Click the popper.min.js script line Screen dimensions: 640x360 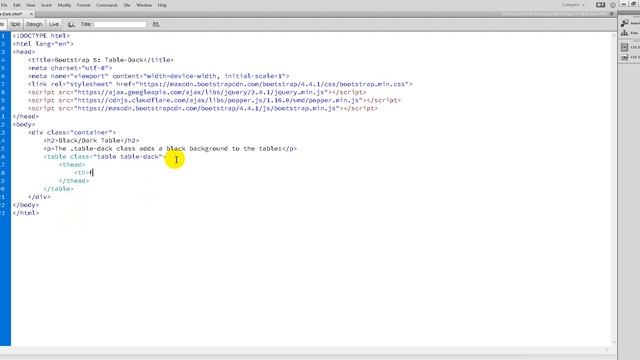click(215, 100)
